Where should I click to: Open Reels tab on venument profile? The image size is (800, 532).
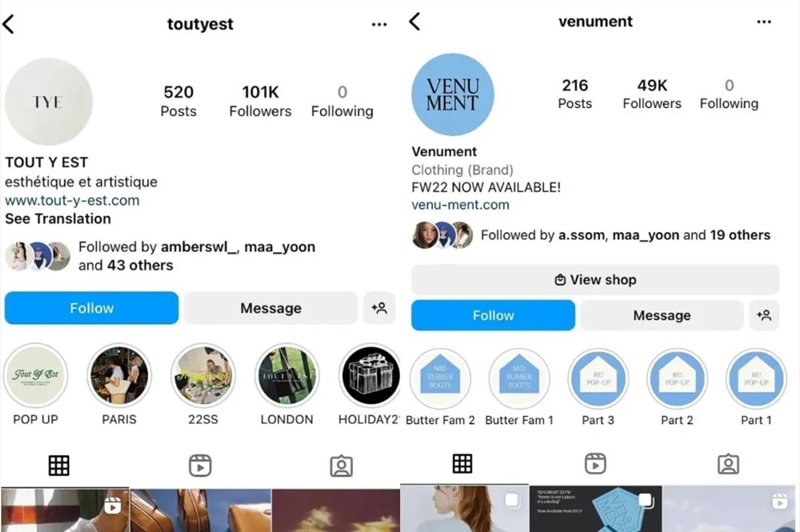click(595, 464)
